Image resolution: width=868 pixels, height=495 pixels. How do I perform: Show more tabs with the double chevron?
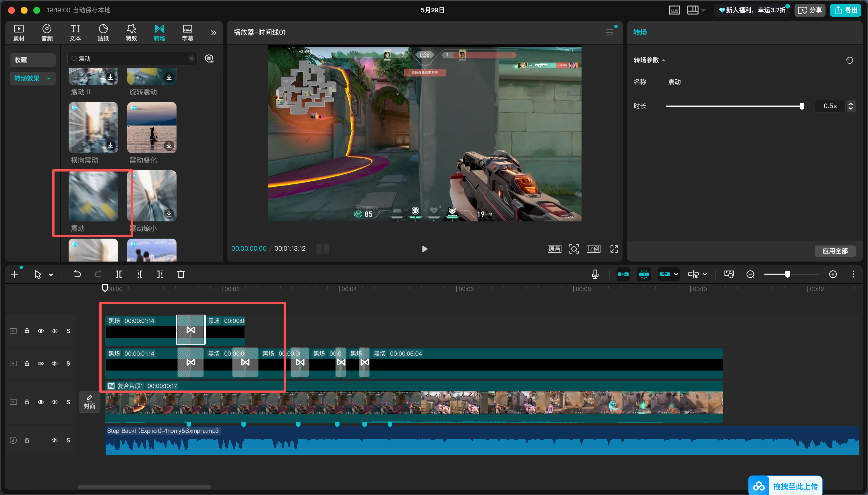click(x=213, y=33)
